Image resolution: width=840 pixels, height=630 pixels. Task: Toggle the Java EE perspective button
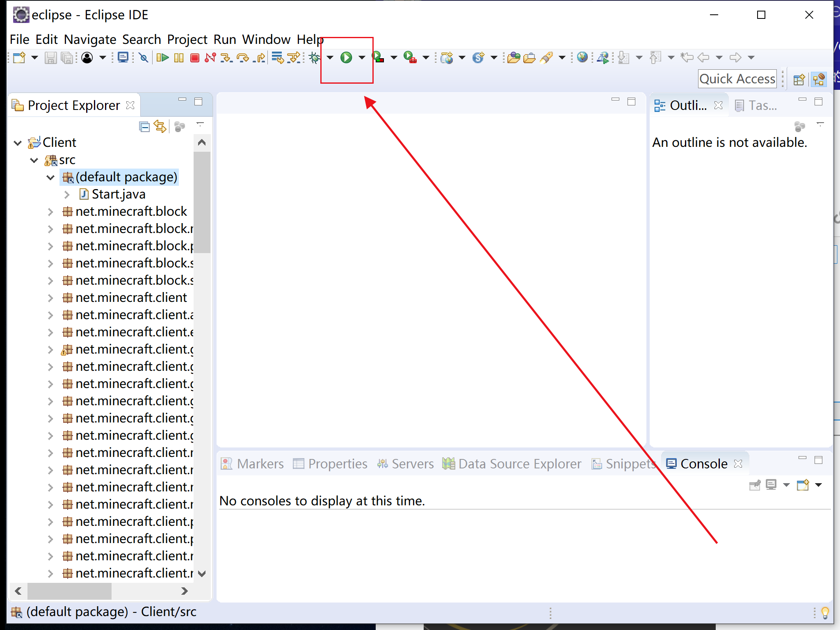[x=819, y=79]
